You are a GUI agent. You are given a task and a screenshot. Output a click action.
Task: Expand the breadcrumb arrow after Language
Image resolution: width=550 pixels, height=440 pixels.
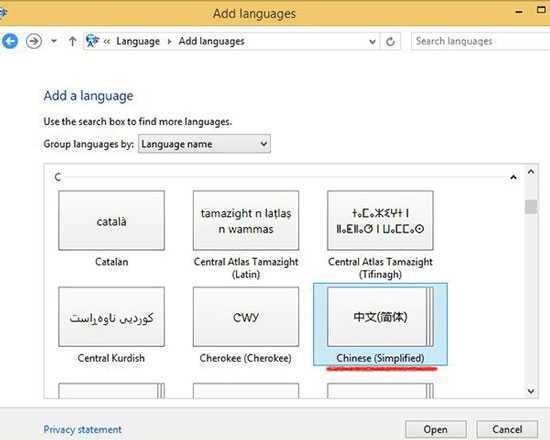coord(169,41)
